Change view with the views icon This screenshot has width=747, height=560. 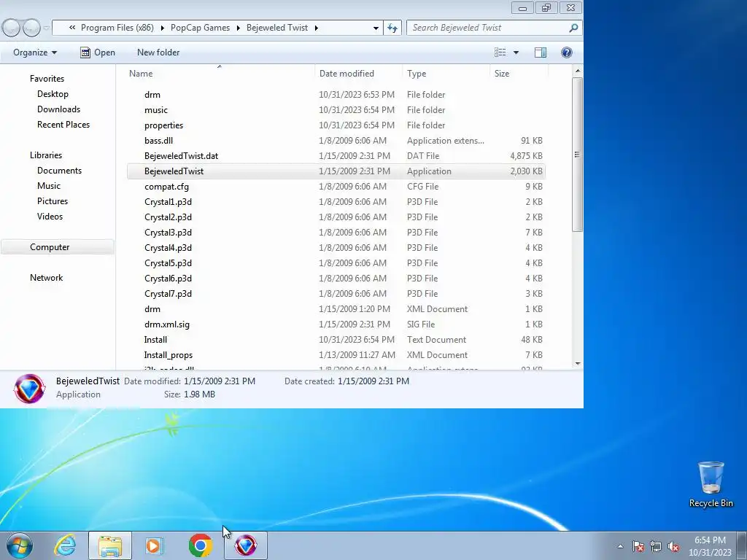pos(500,52)
